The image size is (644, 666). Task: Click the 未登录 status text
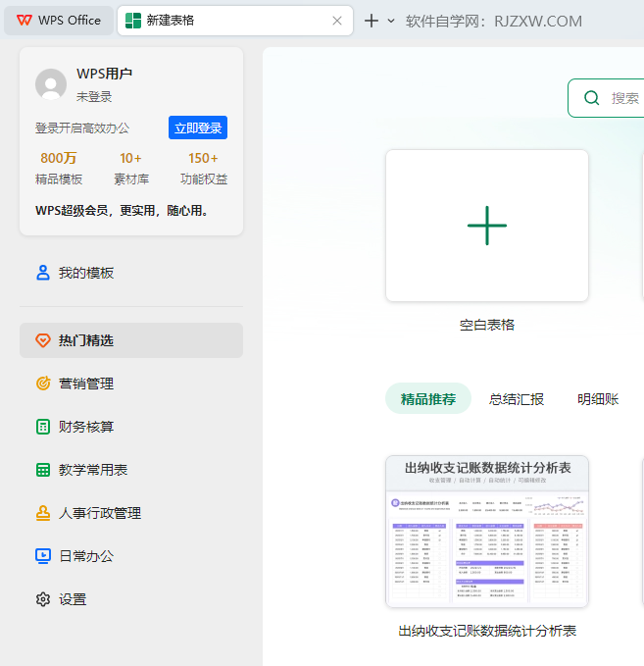[94, 96]
